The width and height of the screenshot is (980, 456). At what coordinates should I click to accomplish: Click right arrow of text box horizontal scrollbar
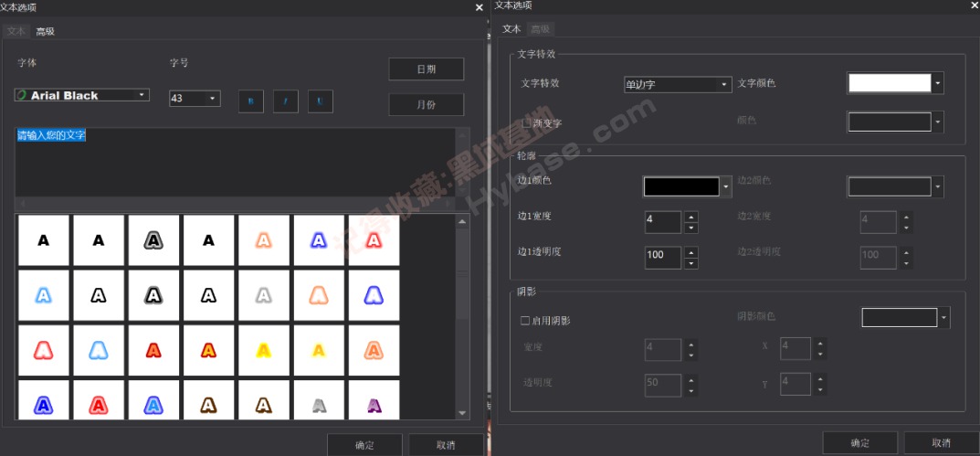pyautogui.click(x=448, y=204)
